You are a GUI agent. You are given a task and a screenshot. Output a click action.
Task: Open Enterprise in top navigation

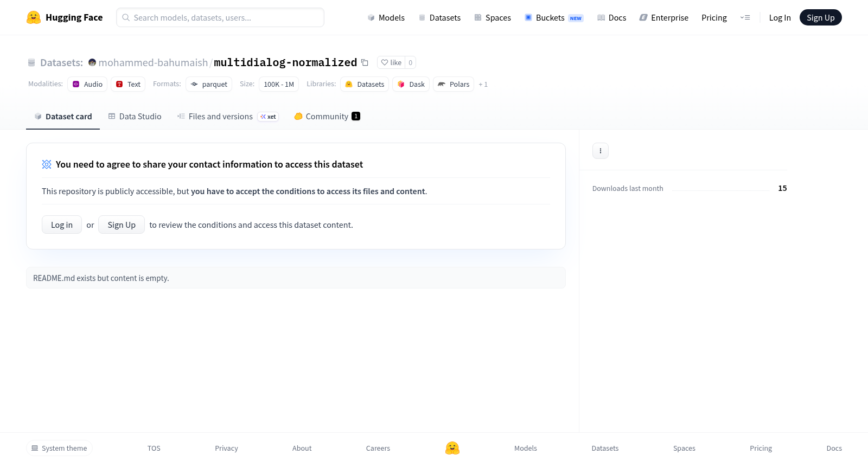click(664, 18)
